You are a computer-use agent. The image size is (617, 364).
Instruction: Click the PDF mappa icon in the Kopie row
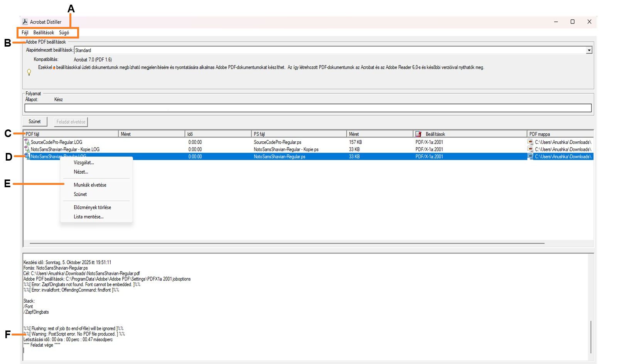(x=531, y=149)
